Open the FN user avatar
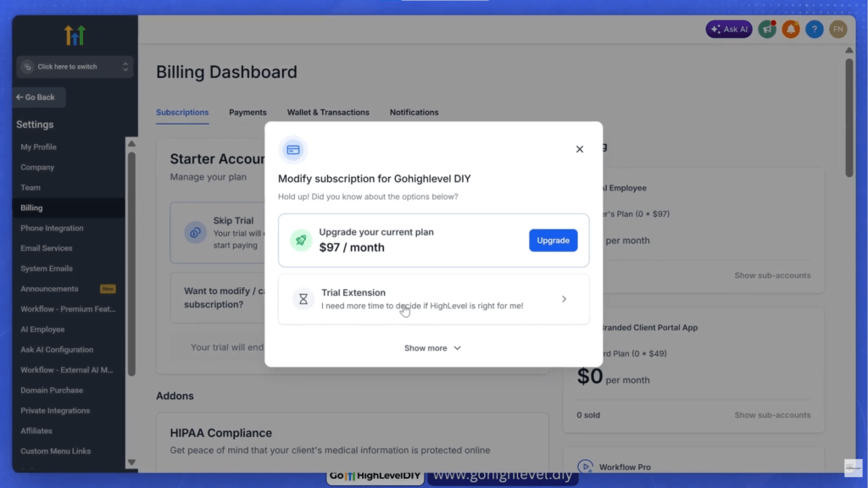Viewport: 868px width, 488px height. tap(838, 30)
